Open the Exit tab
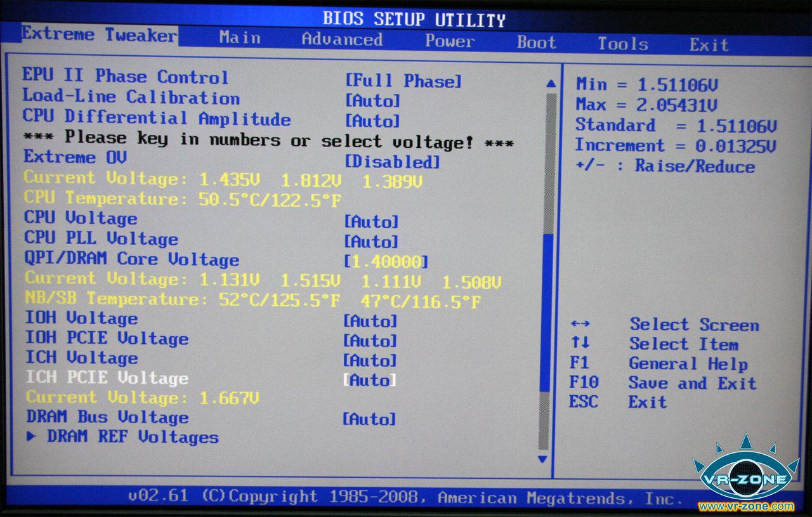 click(709, 45)
